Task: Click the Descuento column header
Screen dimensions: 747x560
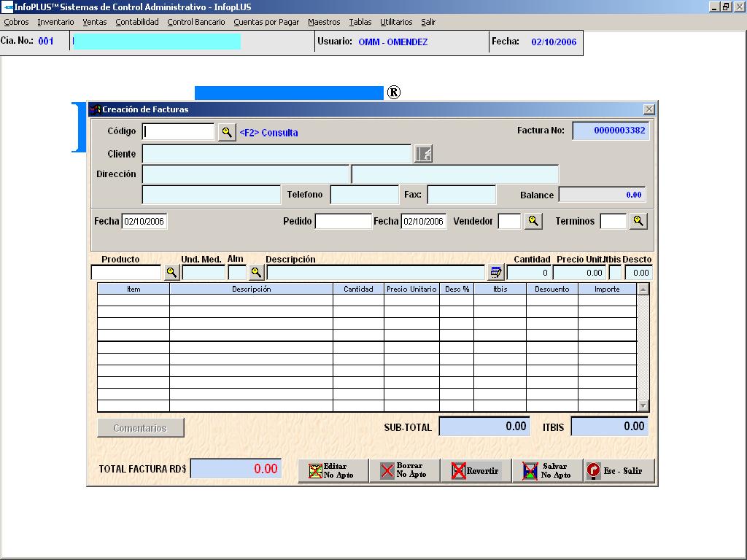Action: [552, 289]
